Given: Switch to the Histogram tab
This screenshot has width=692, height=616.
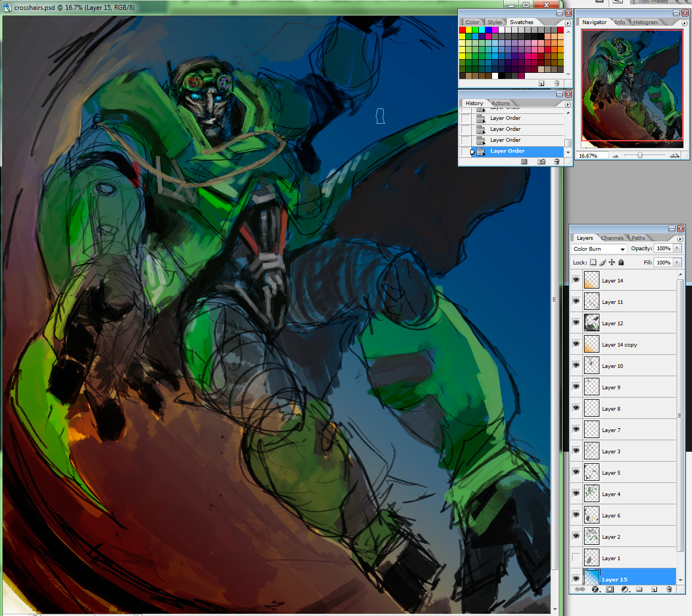Looking at the screenshot, I should tap(645, 22).
